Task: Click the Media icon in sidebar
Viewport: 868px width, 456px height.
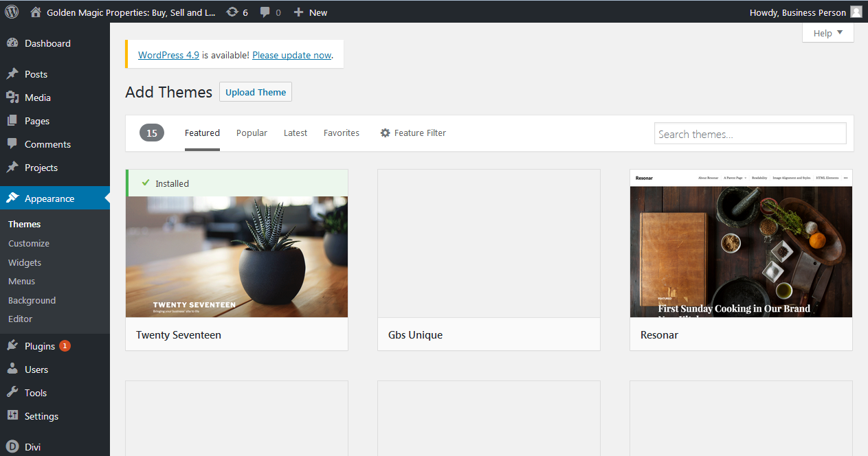Action: coord(12,98)
